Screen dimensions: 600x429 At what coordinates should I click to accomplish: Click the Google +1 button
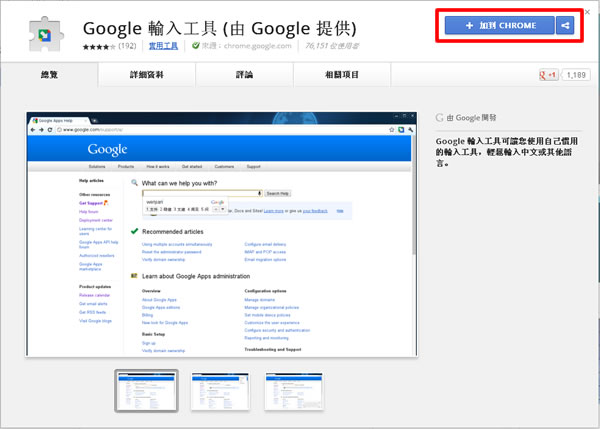click(548, 75)
